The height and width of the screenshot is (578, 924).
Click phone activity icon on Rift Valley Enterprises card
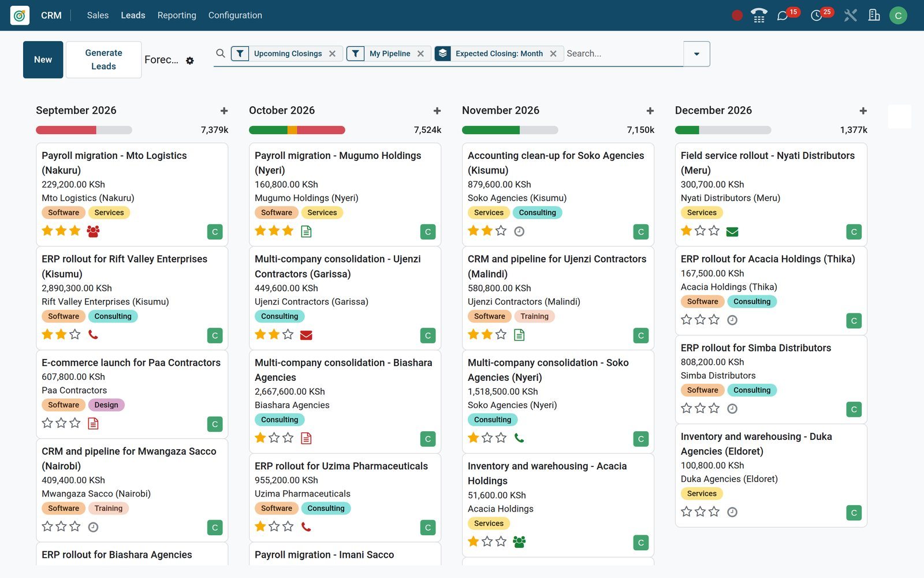point(93,334)
